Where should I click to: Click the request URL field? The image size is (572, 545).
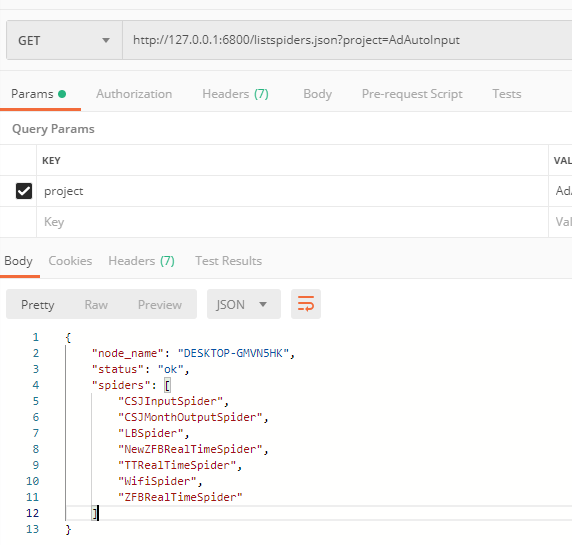point(347,40)
